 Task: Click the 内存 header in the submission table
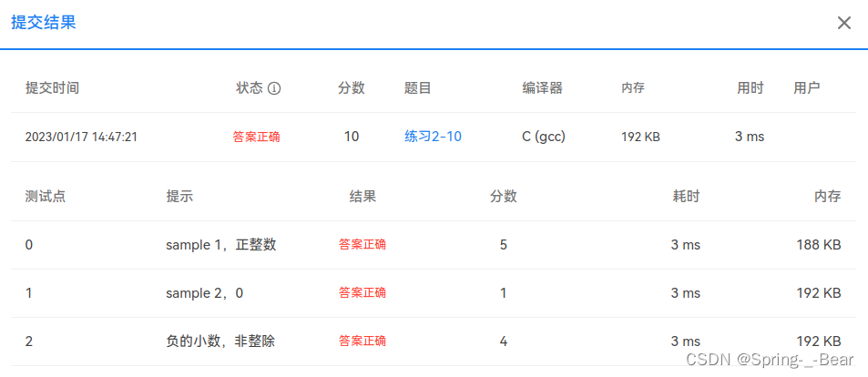pos(633,88)
